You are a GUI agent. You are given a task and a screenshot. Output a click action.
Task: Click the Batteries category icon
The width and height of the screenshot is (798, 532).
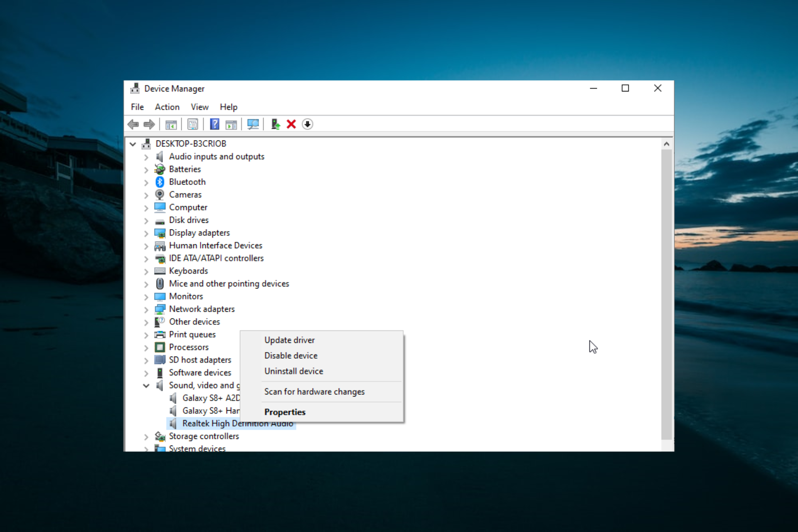point(160,169)
